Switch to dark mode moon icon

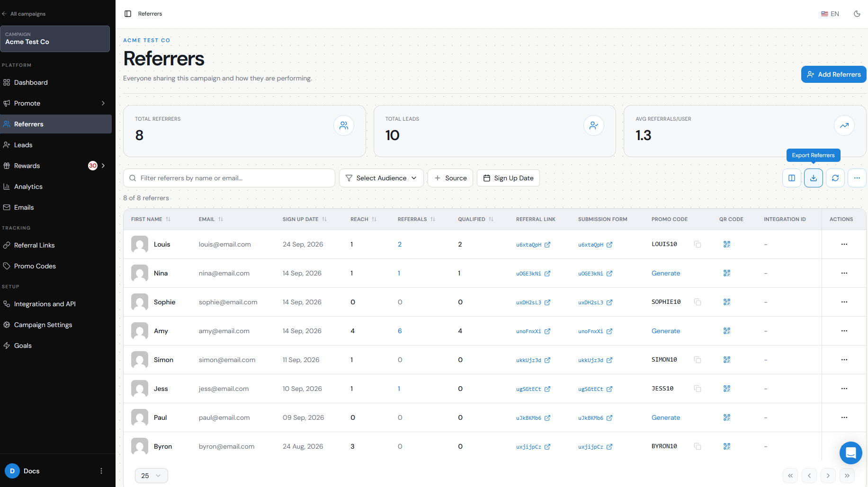[x=857, y=14]
